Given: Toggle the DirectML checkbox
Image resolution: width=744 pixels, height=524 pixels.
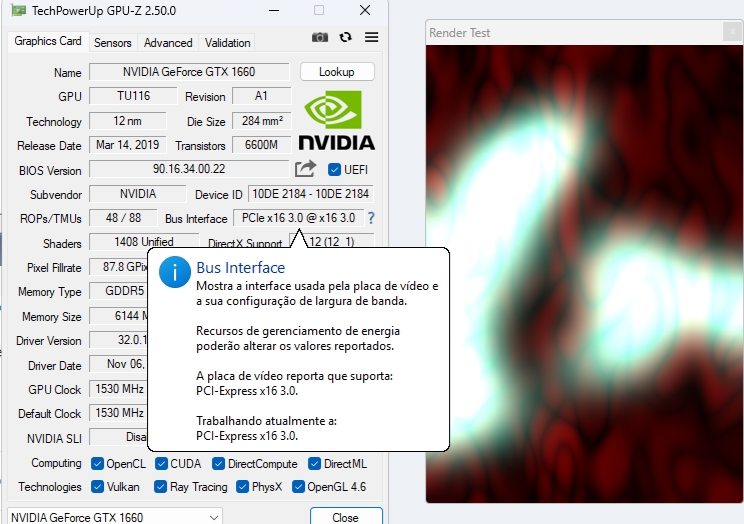Looking at the screenshot, I should [x=314, y=464].
